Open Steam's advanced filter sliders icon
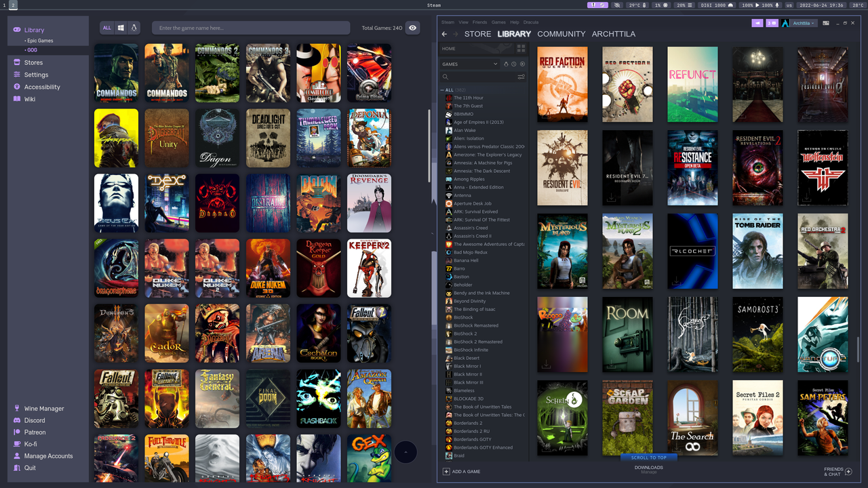 click(x=521, y=77)
